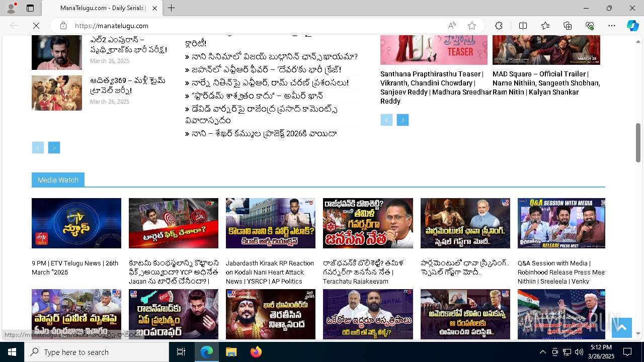The width and height of the screenshot is (644, 362).
Task: Open File Explorer from taskbar
Action: (231, 352)
